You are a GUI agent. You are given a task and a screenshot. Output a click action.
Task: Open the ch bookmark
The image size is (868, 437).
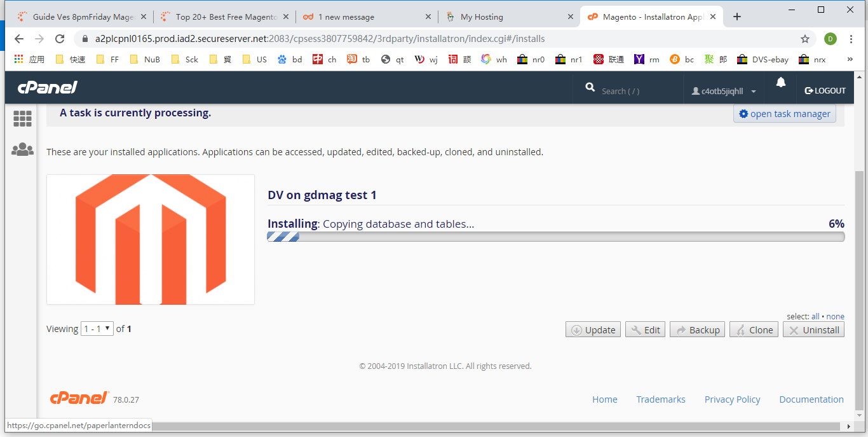(x=325, y=59)
